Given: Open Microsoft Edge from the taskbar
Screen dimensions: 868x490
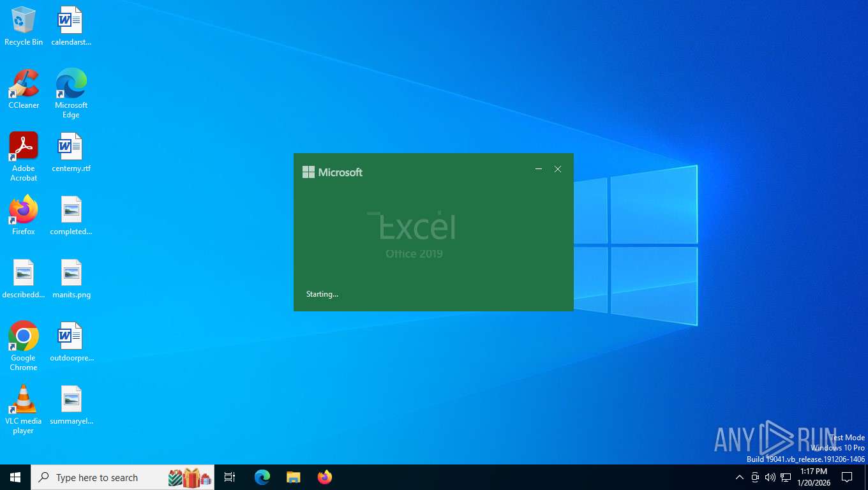Looking at the screenshot, I should click(262, 477).
